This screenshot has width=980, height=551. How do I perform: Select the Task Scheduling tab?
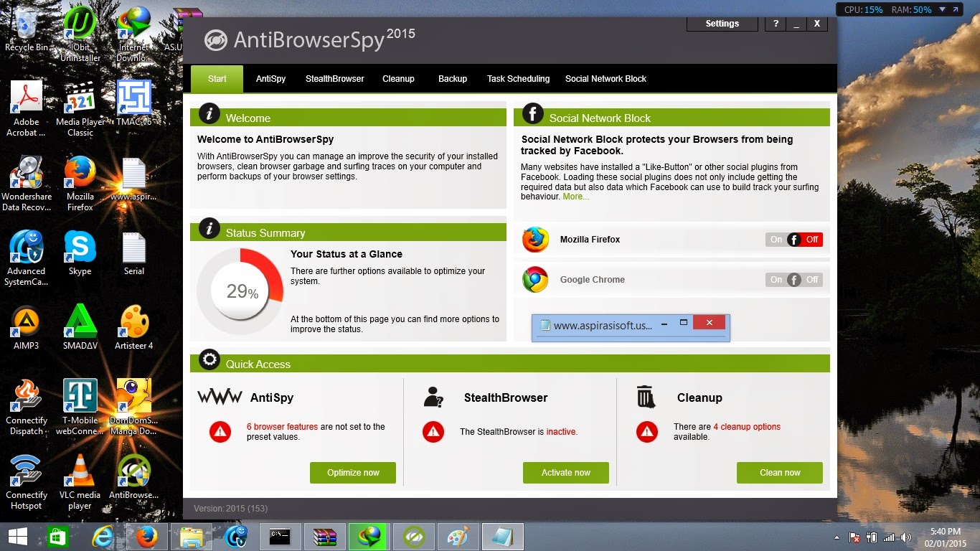pyautogui.click(x=518, y=79)
